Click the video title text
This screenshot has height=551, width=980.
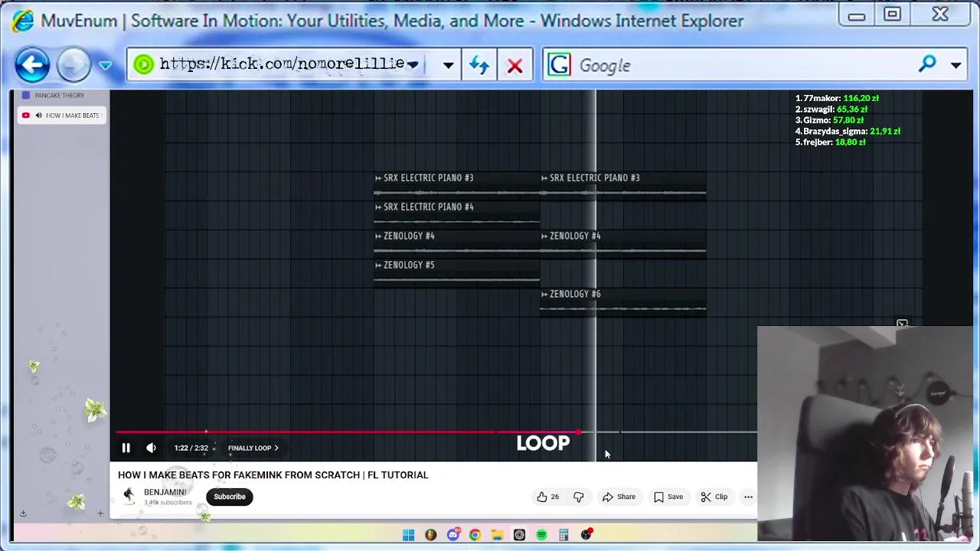click(273, 475)
